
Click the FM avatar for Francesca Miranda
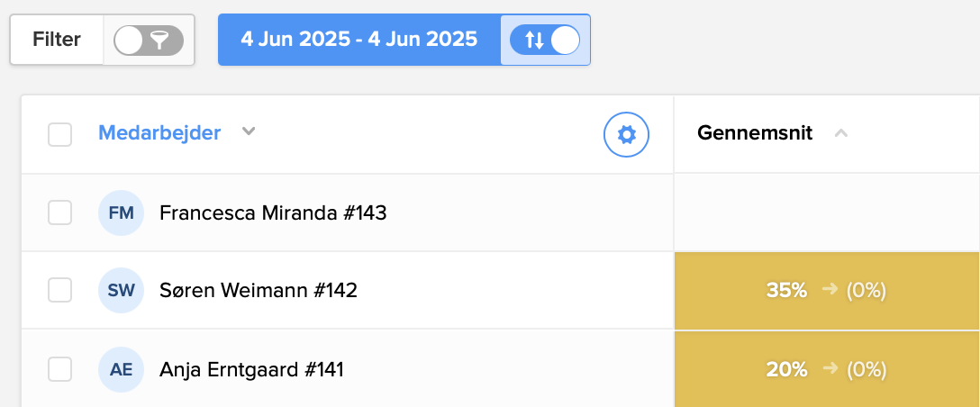point(121,213)
